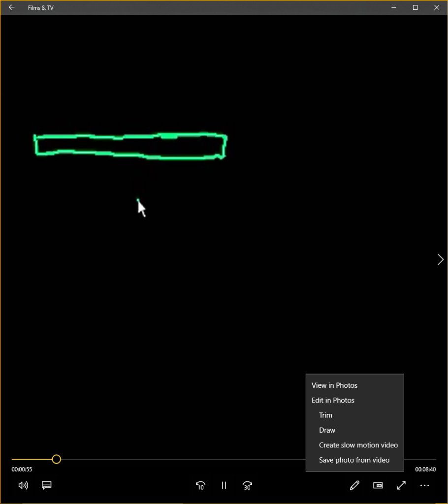Select Save photo from video
The height and width of the screenshot is (504, 448).
354,460
